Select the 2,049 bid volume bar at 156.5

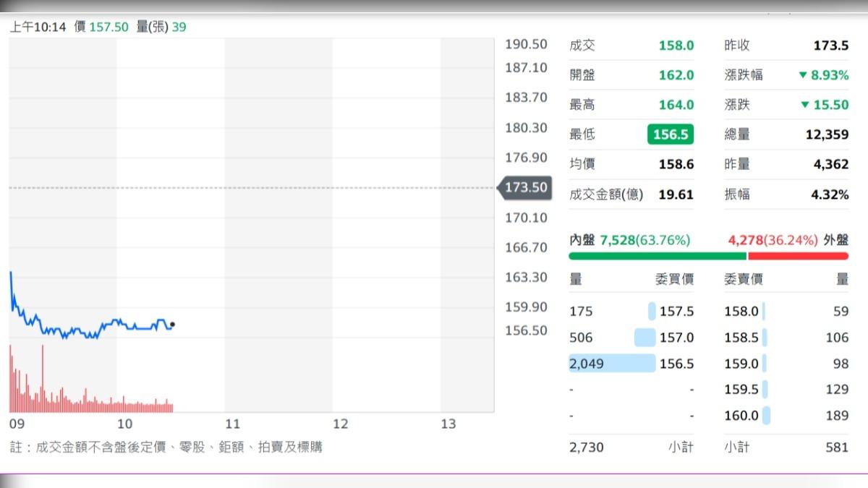pyautogui.click(x=612, y=364)
